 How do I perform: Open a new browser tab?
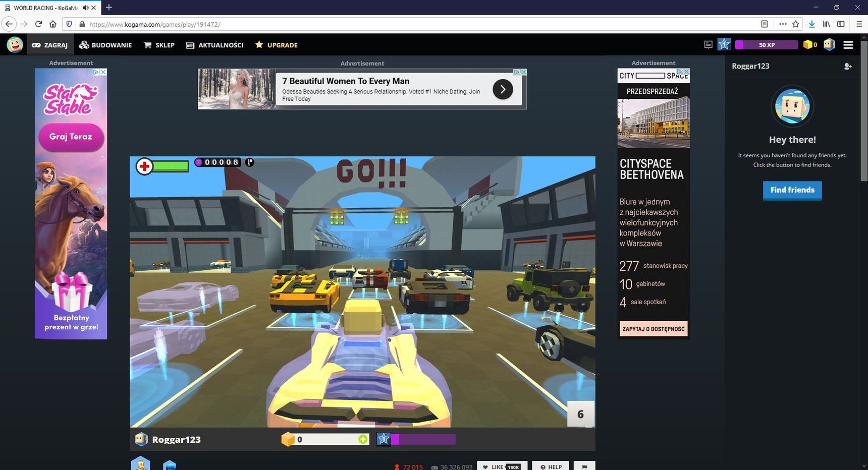(109, 7)
